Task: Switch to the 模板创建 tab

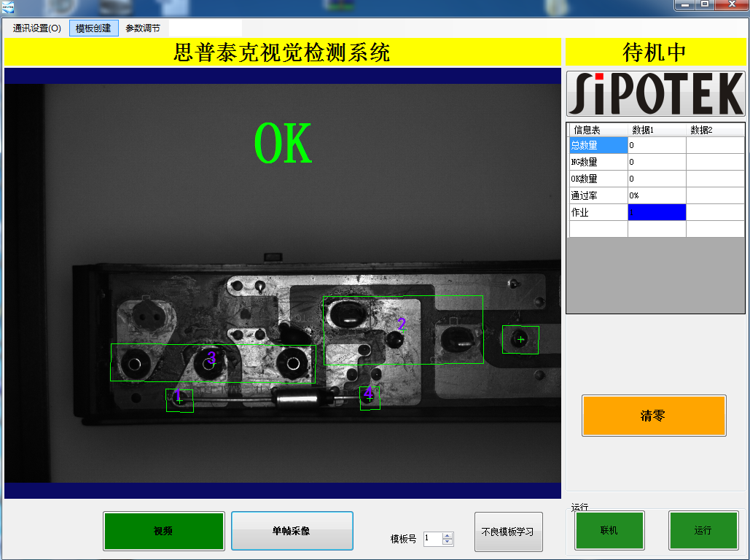Action: (94, 28)
